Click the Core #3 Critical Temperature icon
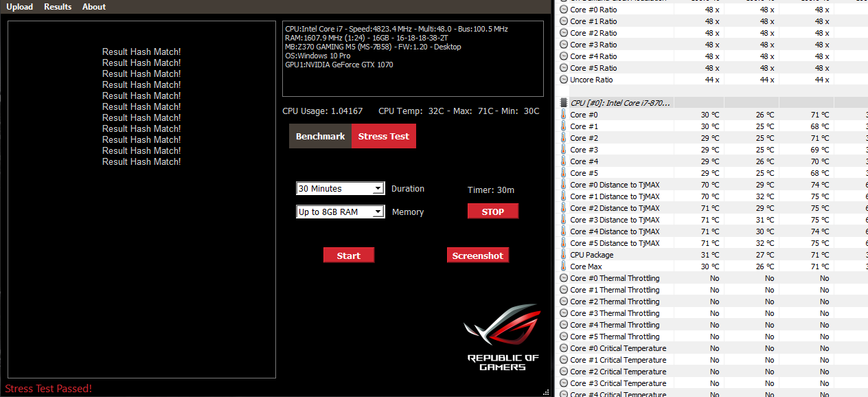The width and height of the screenshot is (868, 397). (x=564, y=383)
